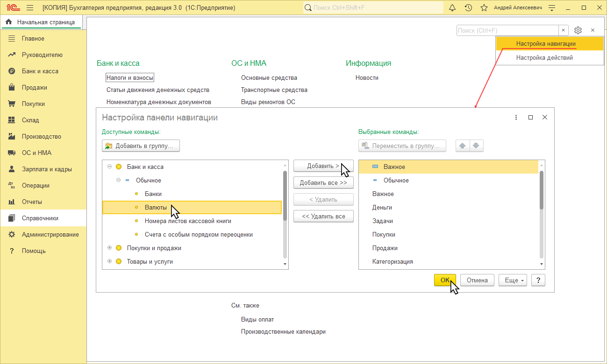This screenshot has height=364, width=607.
Task: Select Банки in the available commands tree
Action: pos(192,194)
